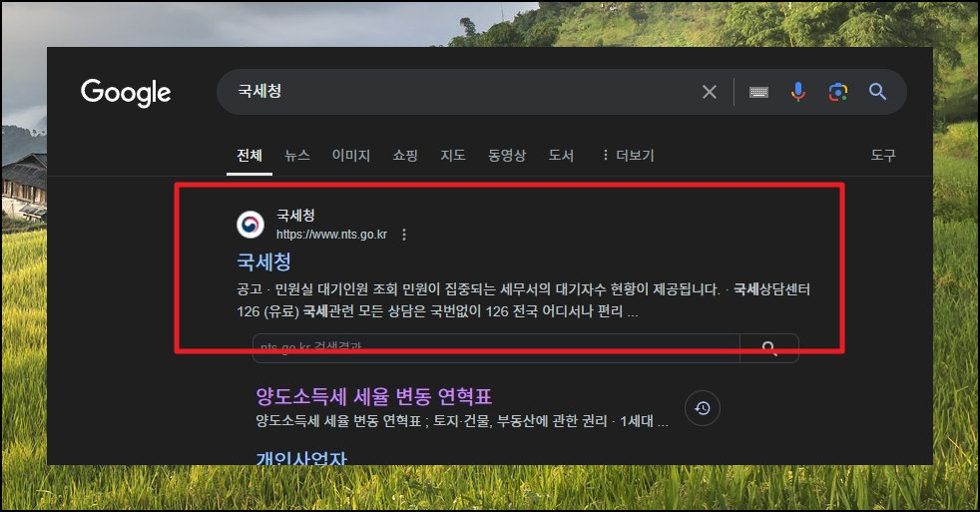Switch to the 뉴스 tab
This screenshot has width=980, height=512.
297,155
